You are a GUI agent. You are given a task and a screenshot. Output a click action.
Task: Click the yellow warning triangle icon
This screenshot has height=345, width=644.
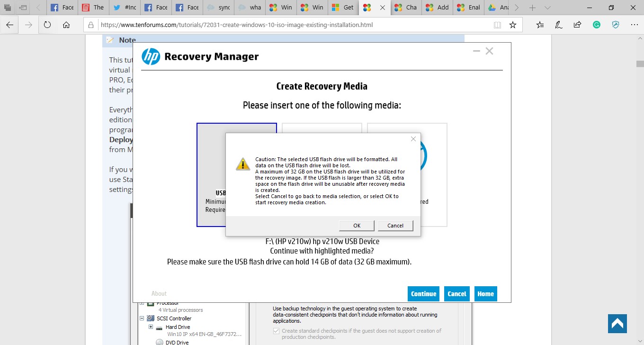point(243,164)
